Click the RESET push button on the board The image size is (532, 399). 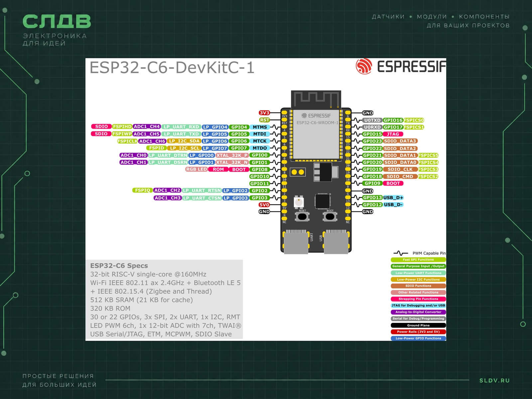click(x=302, y=217)
